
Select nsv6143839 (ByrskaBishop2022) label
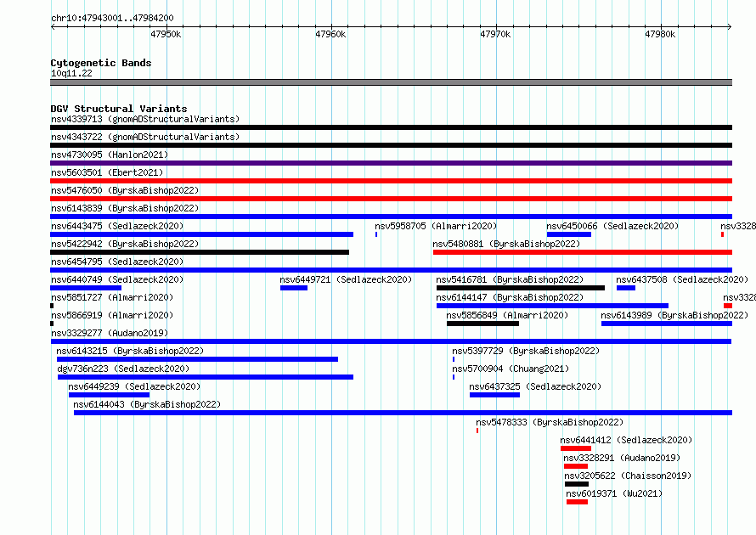(125, 208)
